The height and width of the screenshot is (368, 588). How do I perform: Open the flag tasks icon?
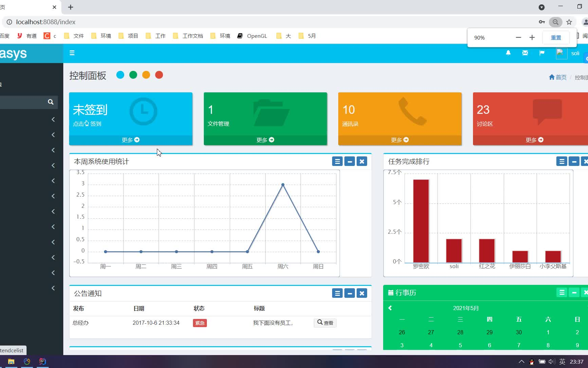542,53
